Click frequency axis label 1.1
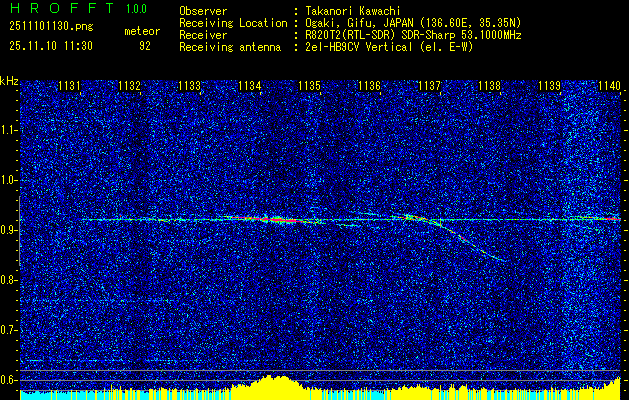 point(8,130)
